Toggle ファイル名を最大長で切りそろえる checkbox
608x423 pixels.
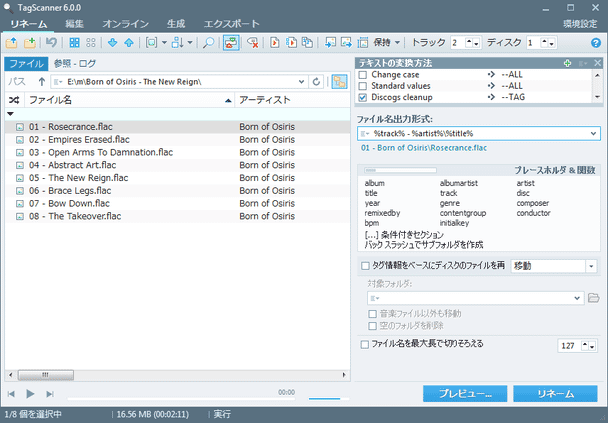coord(365,344)
